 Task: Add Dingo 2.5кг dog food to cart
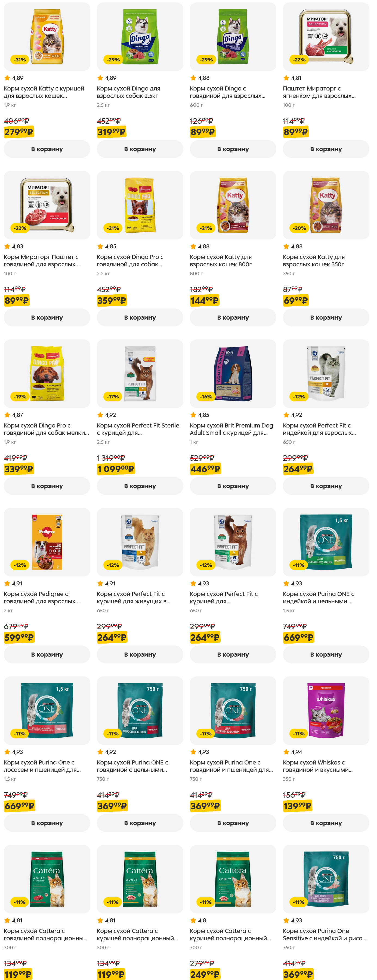pos(140,149)
